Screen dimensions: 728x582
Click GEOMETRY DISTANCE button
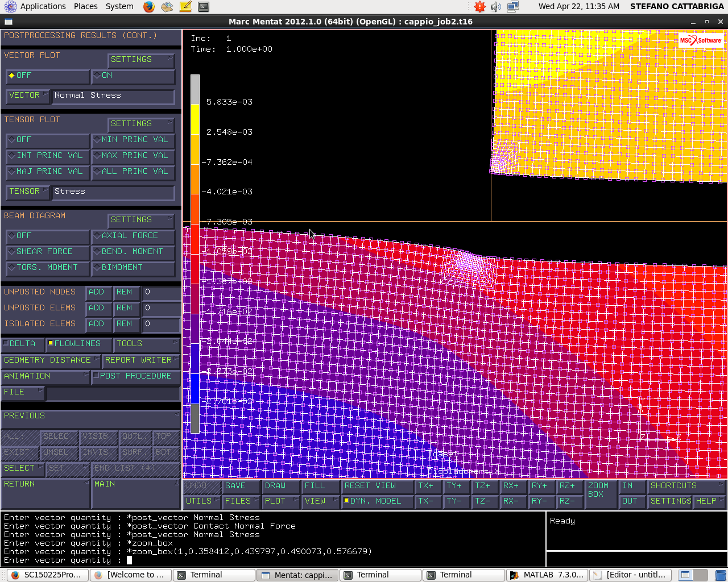pos(51,360)
